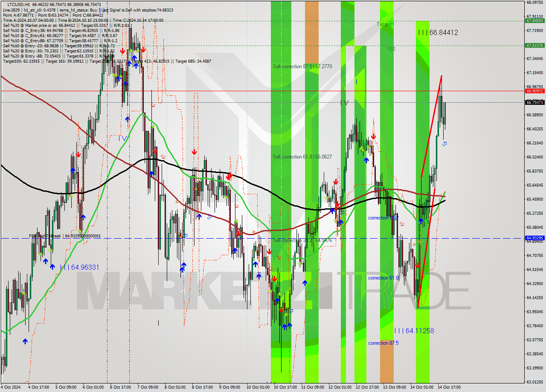Image resolution: width=546 pixels, height=392 pixels.
Task: Click the green 67.84593 price tag
Action: 534,20
